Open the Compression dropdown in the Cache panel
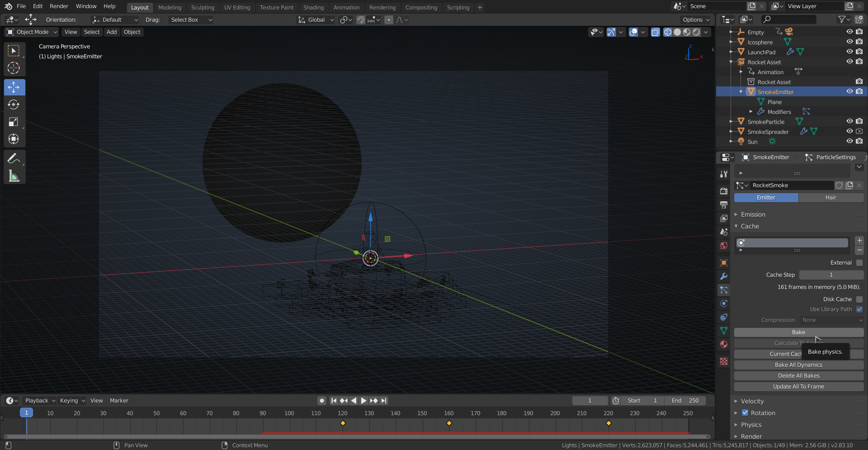Image resolution: width=868 pixels, height=450 pixels. pos(832,320)
